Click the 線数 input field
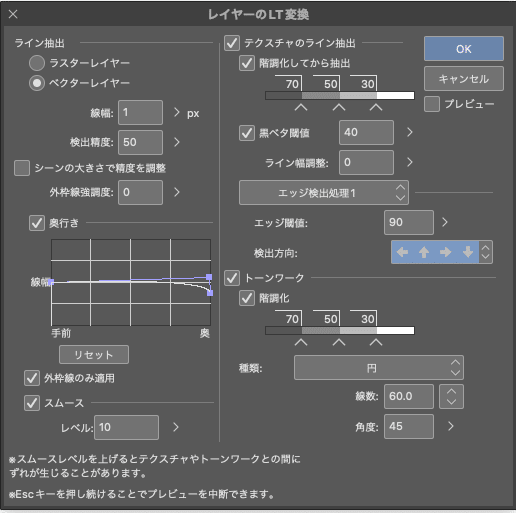 pyautogui.click(x=409, y=396)
